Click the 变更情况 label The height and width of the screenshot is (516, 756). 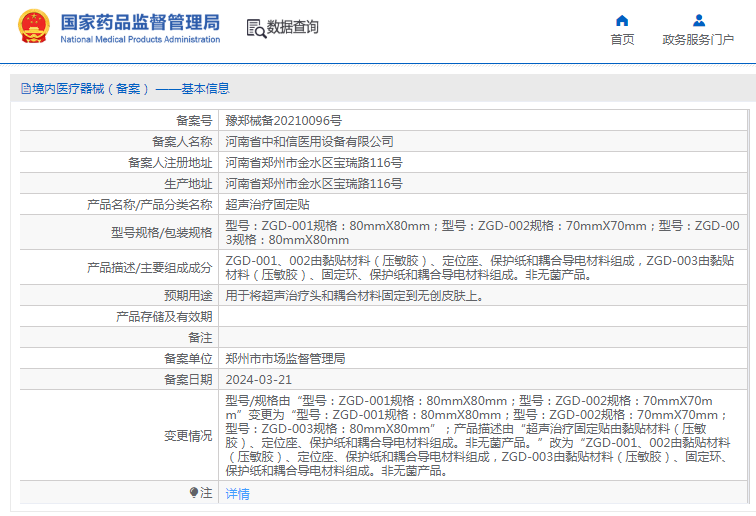click(188, 435)
